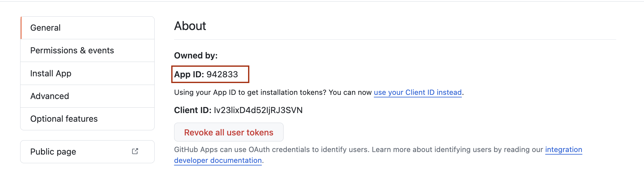Click inside the red App ID highlight box

pos(210,74)
